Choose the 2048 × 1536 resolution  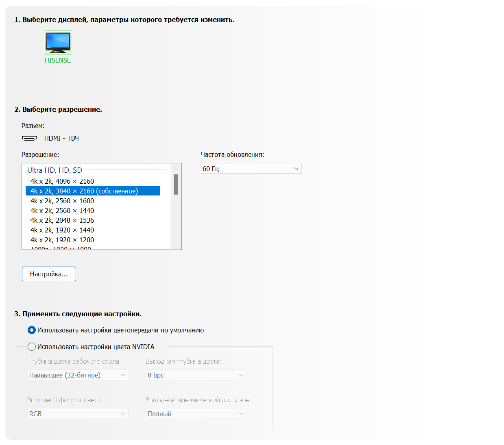pos(62,220)
